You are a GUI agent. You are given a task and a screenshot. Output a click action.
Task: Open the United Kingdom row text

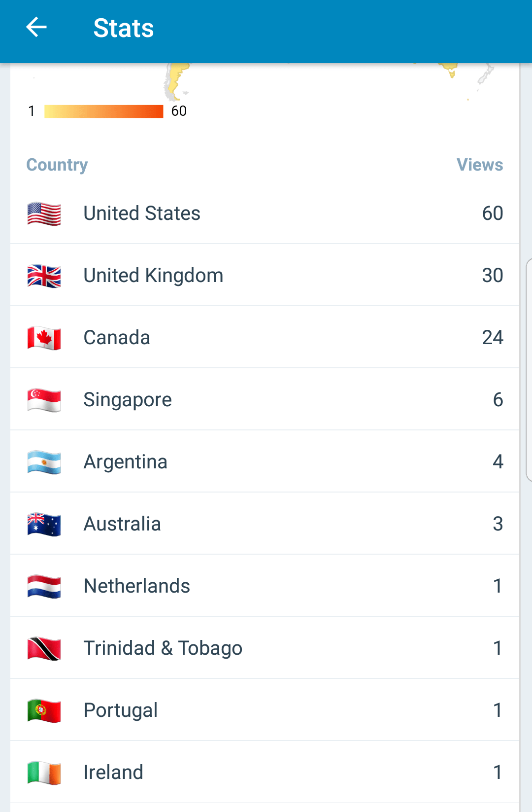(153, 276)
